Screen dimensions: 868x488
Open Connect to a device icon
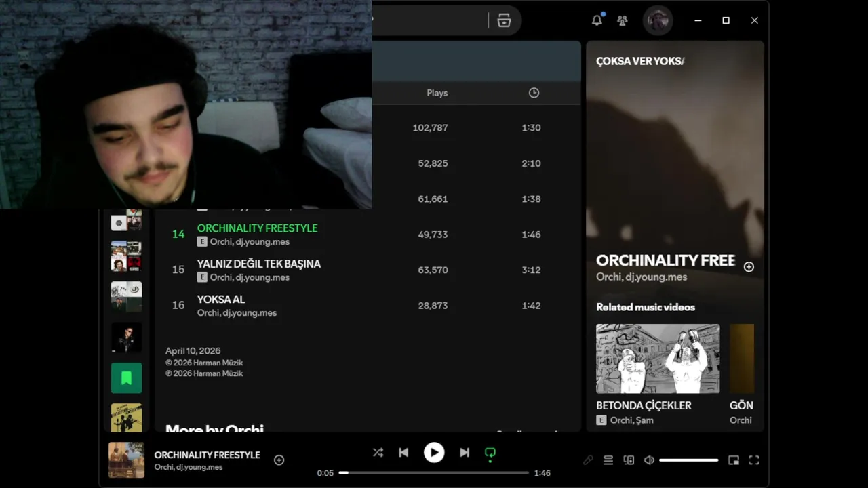[629, 460]
